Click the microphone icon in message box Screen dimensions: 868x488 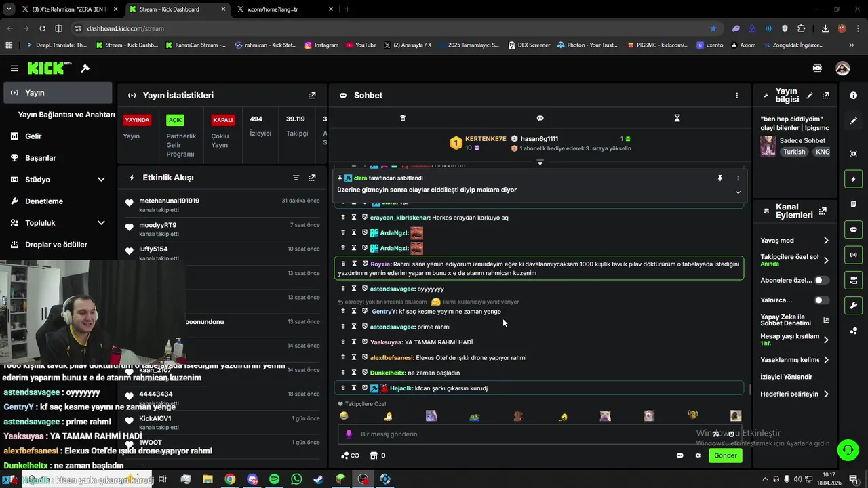tap(349, 434)
